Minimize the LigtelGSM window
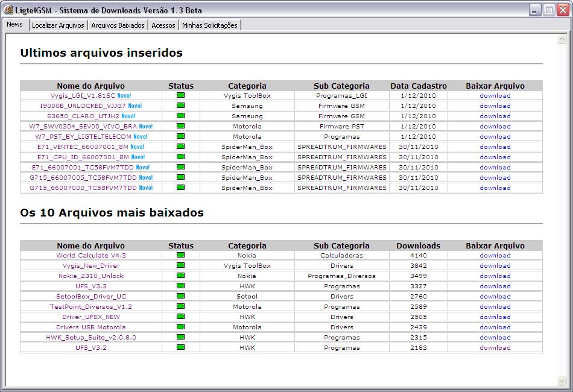The image size is (573, 392). [535, 10]
